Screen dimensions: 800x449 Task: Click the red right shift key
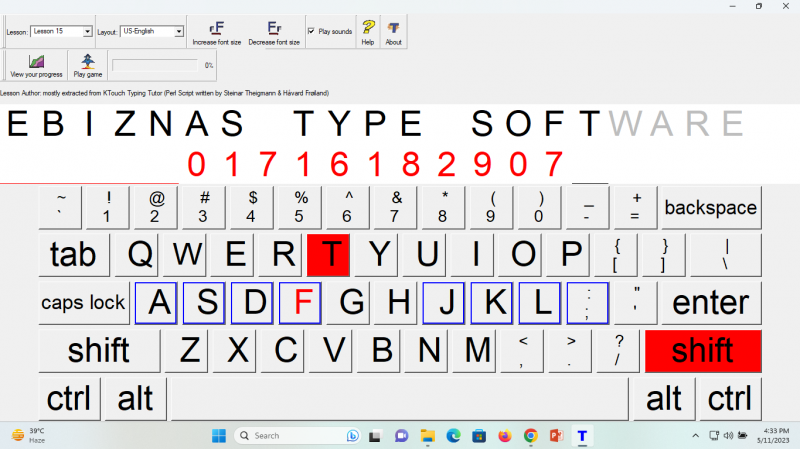click(x=703, y=351)
